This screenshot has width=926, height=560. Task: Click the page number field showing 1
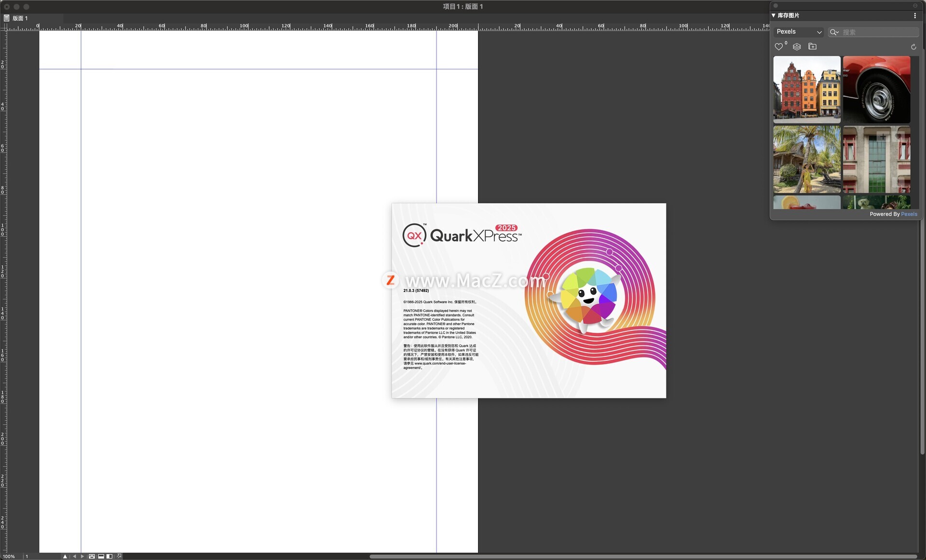(41, 556)
